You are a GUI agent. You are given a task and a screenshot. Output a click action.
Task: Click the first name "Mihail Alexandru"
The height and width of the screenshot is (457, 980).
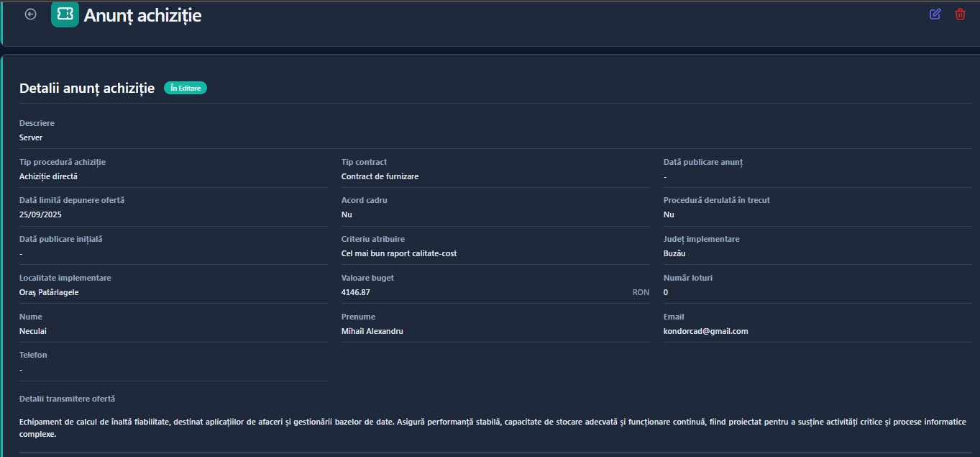click(372, 331)
